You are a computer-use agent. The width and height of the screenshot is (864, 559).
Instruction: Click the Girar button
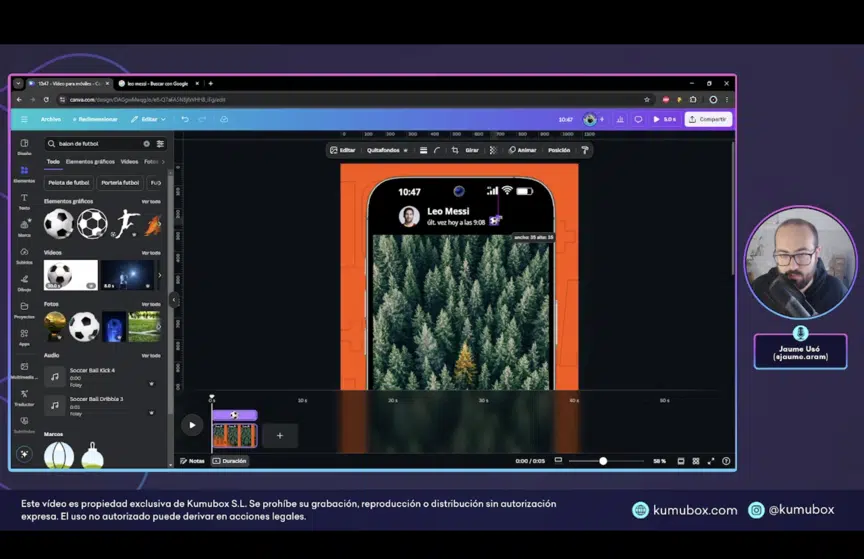(x=472, y=150)
